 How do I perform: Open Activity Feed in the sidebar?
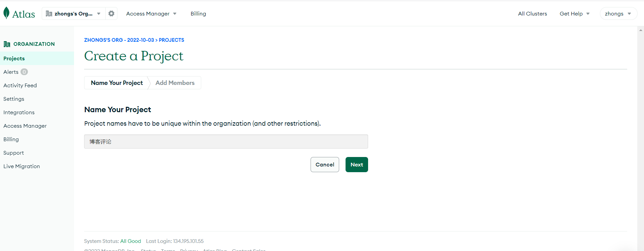click(x=20, y=86)
